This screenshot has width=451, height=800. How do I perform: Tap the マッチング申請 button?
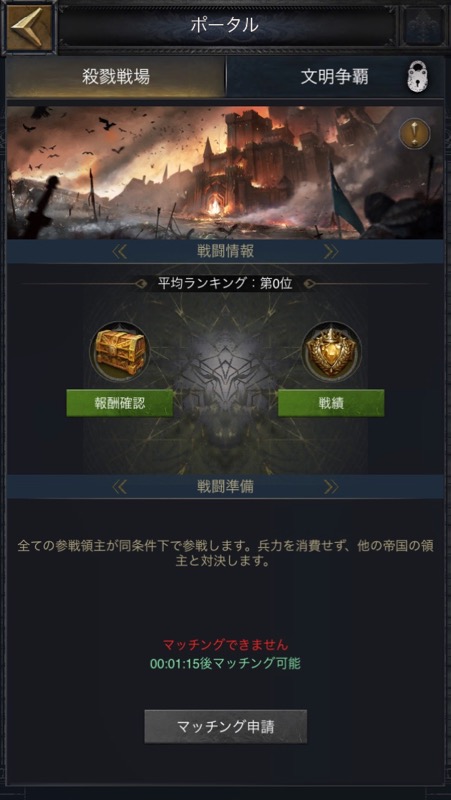(x=226, y=727)
